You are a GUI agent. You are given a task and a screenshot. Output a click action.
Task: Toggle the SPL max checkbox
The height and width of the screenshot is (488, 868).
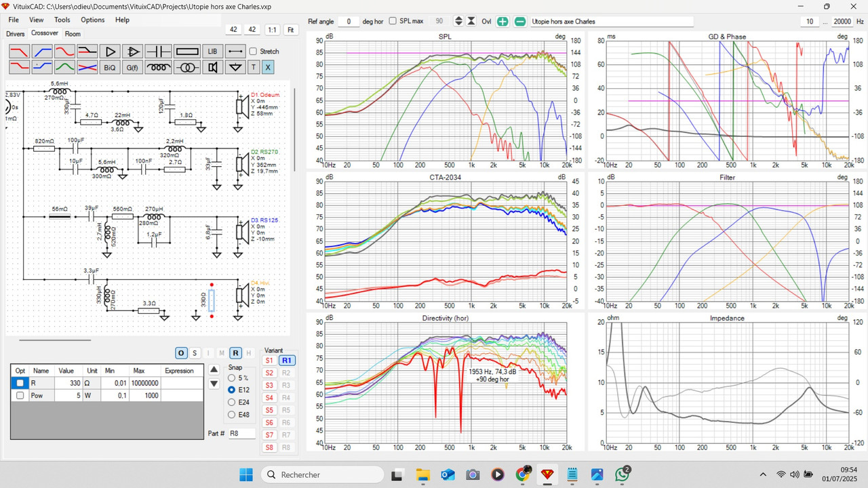pyautogui.click(x=393, y=21)
